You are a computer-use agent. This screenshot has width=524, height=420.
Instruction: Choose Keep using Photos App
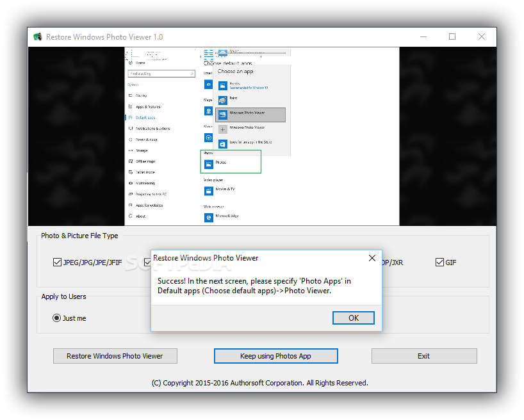(275, 356)
